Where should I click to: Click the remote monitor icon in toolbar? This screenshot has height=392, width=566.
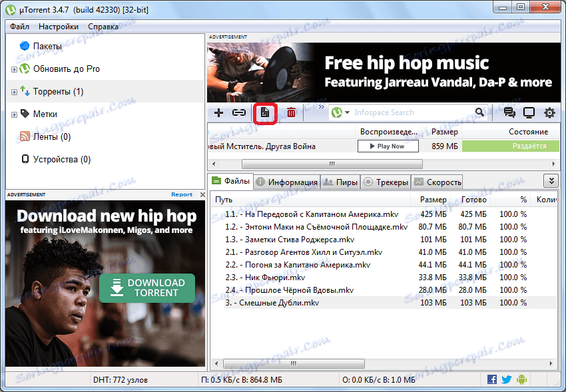tap(529, 113)
